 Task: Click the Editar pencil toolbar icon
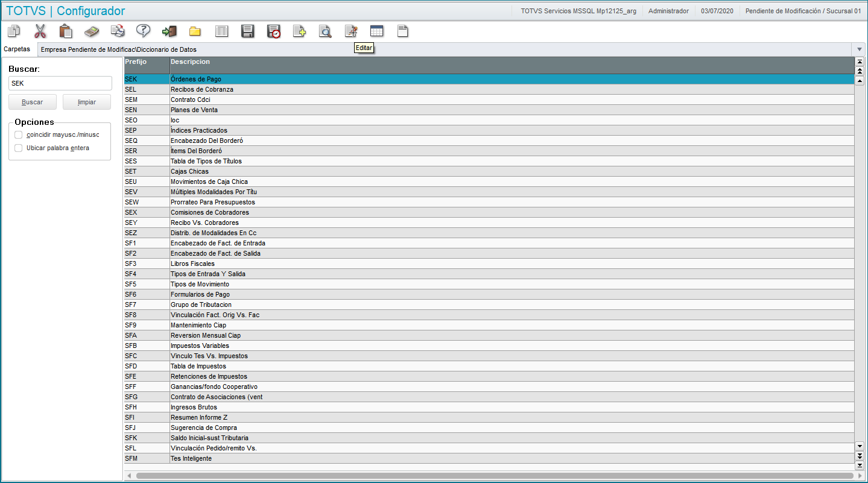(351, 31)
